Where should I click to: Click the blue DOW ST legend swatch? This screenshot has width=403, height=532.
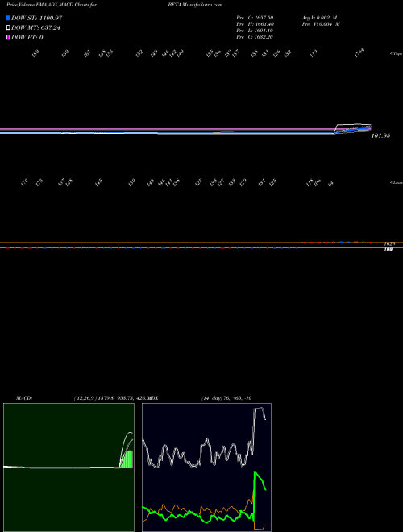click(x=8, y=18)
